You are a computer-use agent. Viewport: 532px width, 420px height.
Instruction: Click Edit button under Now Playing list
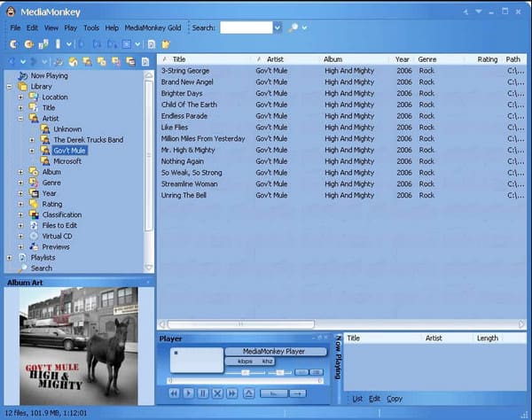coord(374,399)
